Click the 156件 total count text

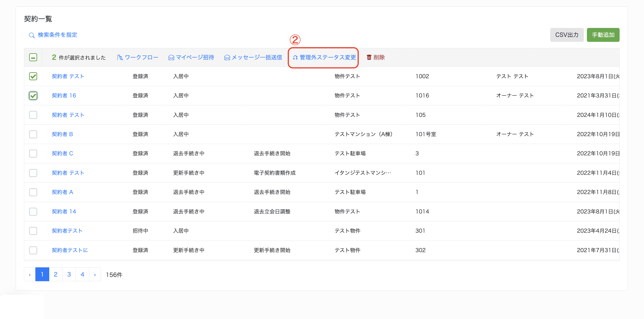[x=114, y=275]
